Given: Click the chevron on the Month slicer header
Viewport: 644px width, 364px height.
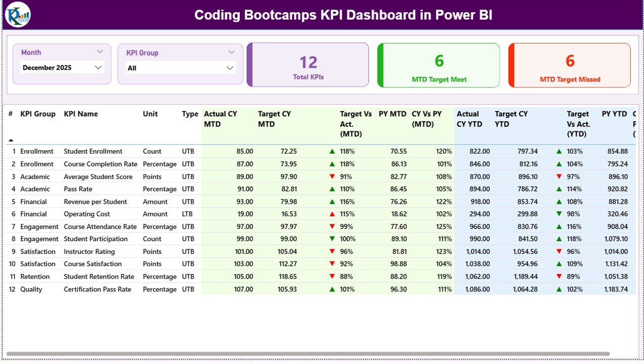Looking at the screenshot, I should (x=100, y=51).
